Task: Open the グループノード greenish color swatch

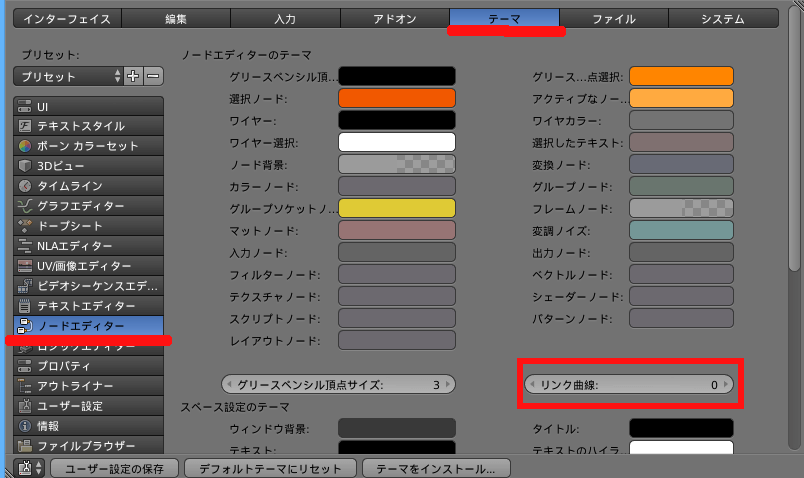Action: tap(681, 186)
